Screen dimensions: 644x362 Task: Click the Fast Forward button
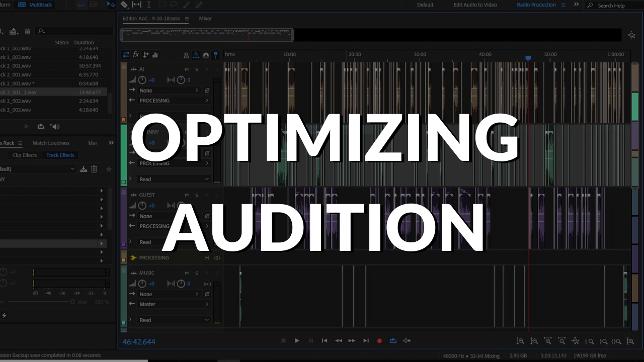click(x=352, y=341)
